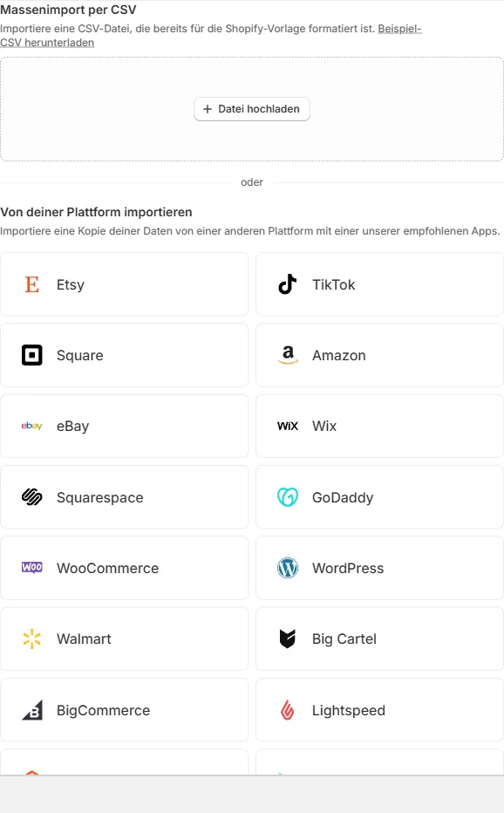Select the Squarespace platform card

[x=125, y=496]
